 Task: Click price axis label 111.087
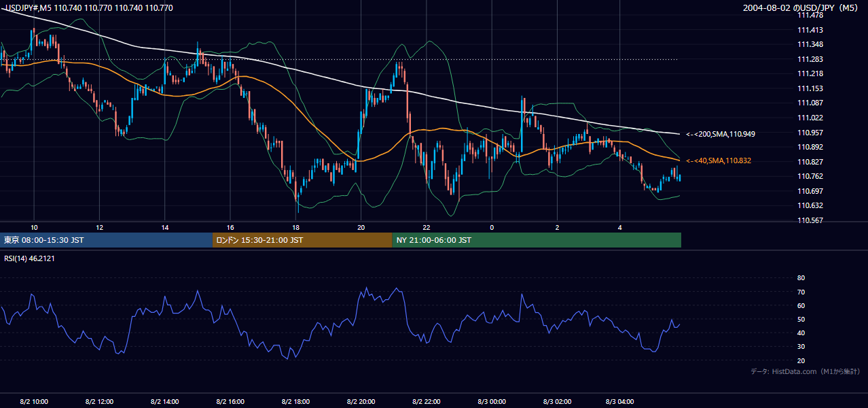pyautogui.click(x=811, y=103)
